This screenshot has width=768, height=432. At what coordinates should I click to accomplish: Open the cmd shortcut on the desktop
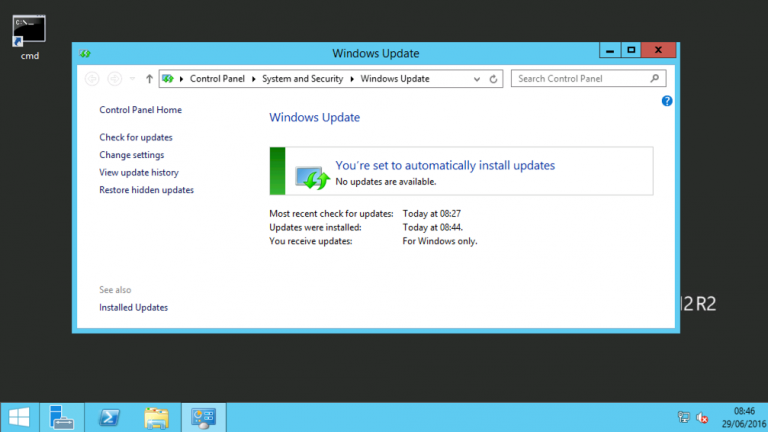pyautogui.click(x=29, y=38)
